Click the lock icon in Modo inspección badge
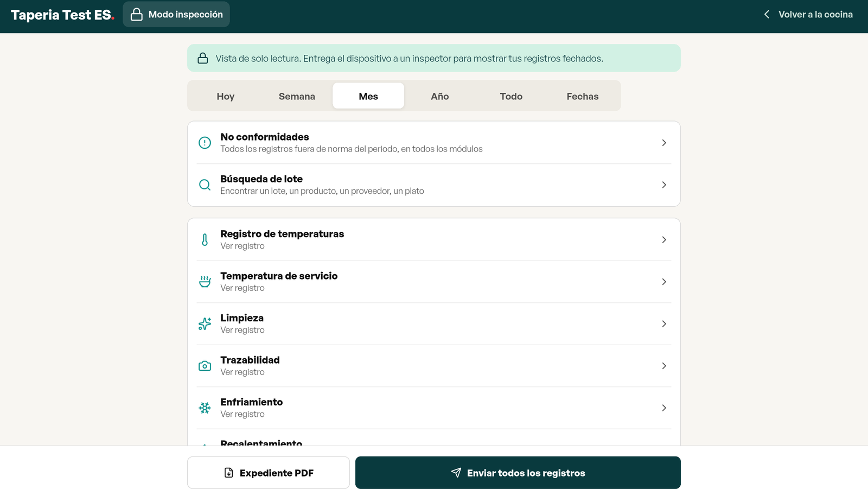Screen dimensions: 868x495 137,14
